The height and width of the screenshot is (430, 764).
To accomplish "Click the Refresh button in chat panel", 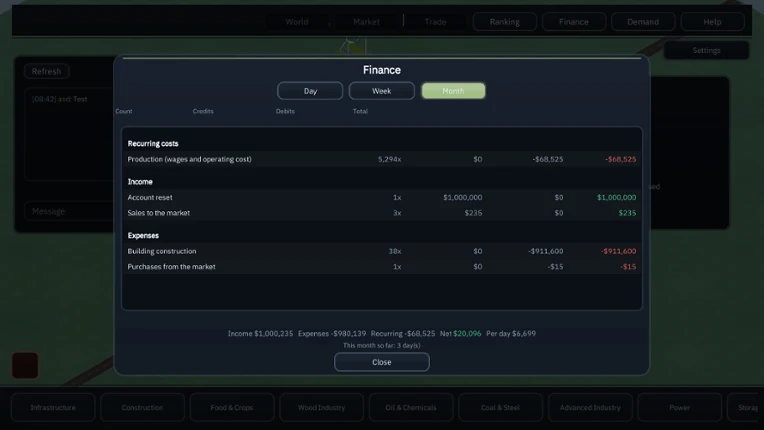I will tap(46, 71).
